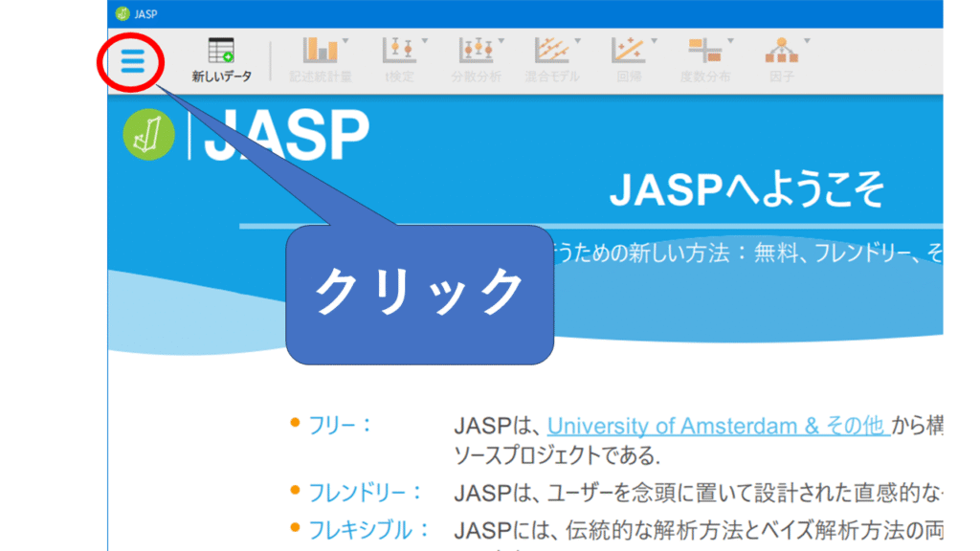This screenshot has height=551, width=980.
Task: Expand the 分散分析 dropdown arrow
Action: (x=501, y=41)
